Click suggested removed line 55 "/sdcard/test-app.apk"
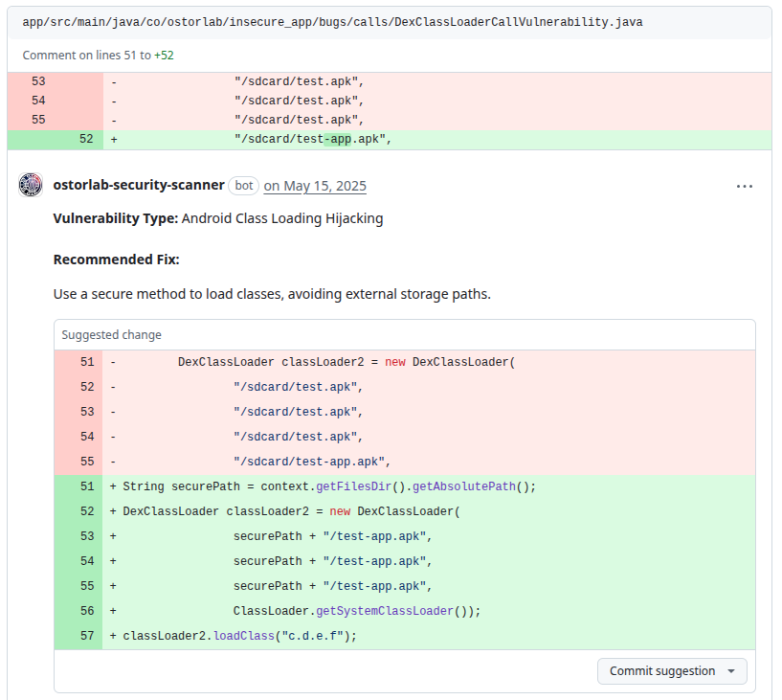This screenshot has height=700, width=782. 405,462
